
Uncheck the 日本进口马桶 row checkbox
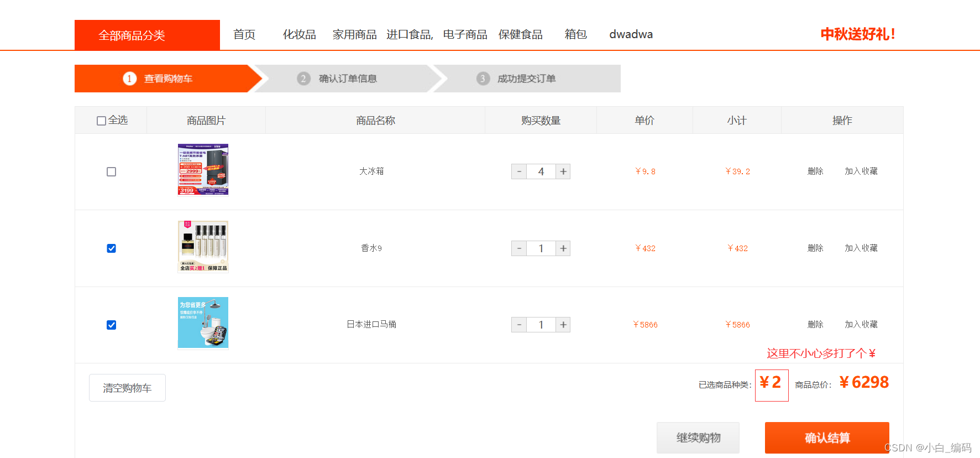tap(111, 325)
